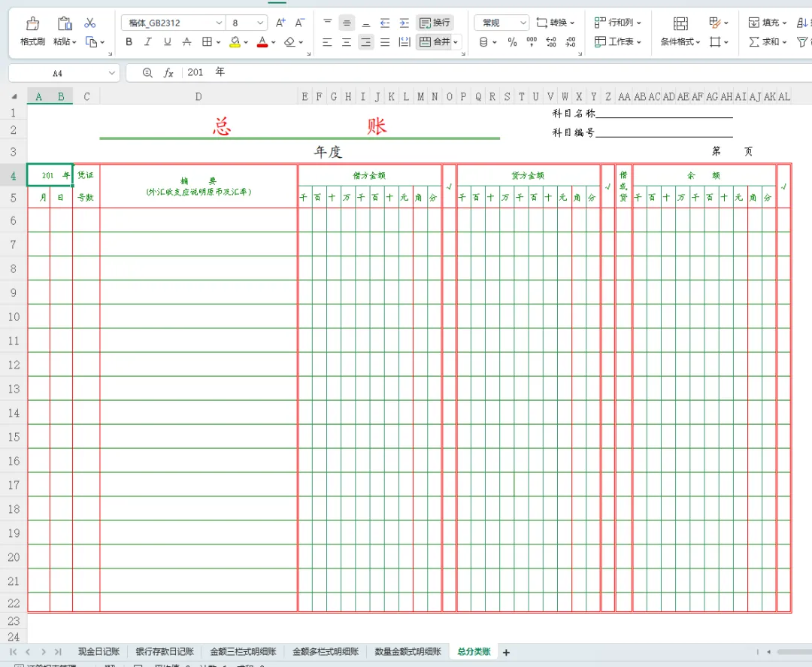Click the distributed alignment icon
The height and width of the screenshot is (667, 812).
point(404,42)
